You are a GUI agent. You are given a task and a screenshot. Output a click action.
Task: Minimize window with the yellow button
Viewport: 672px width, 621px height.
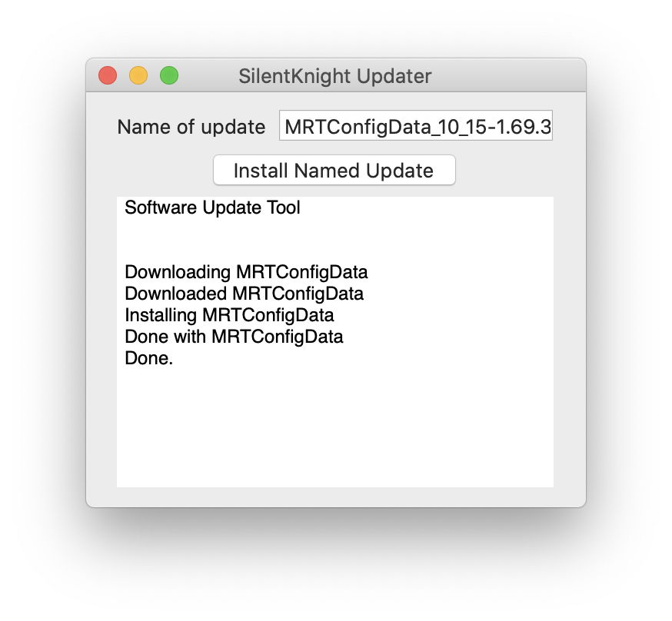point(138,76)
